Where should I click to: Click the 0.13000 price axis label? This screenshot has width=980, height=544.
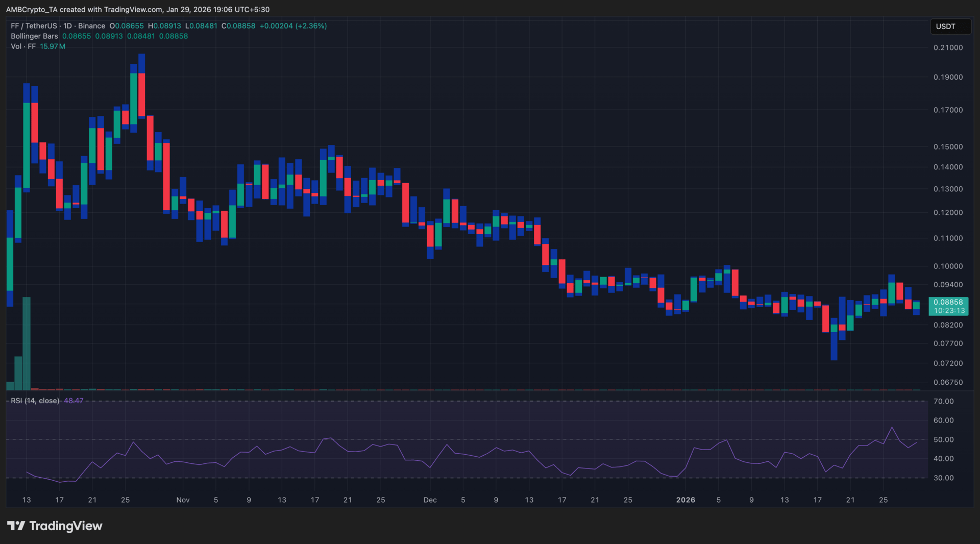(948, 189)
